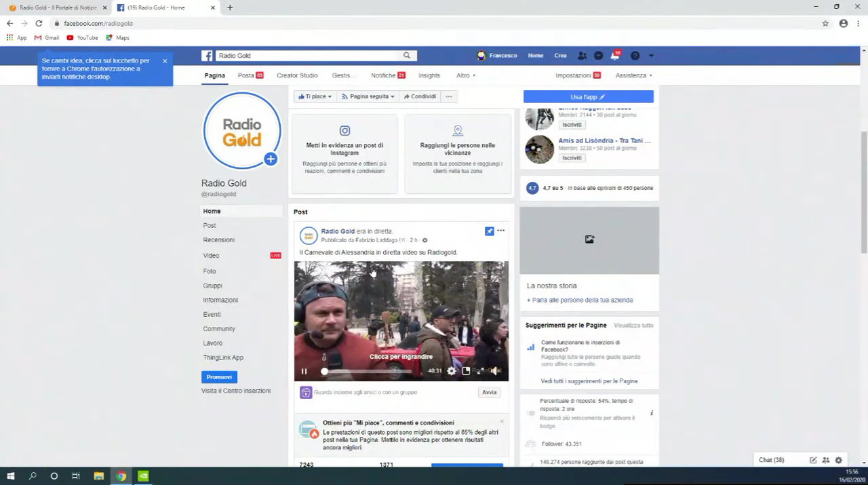Open Video in the left sidebar
The width and height of the screenshot is (868, 485).
[211, 256]
